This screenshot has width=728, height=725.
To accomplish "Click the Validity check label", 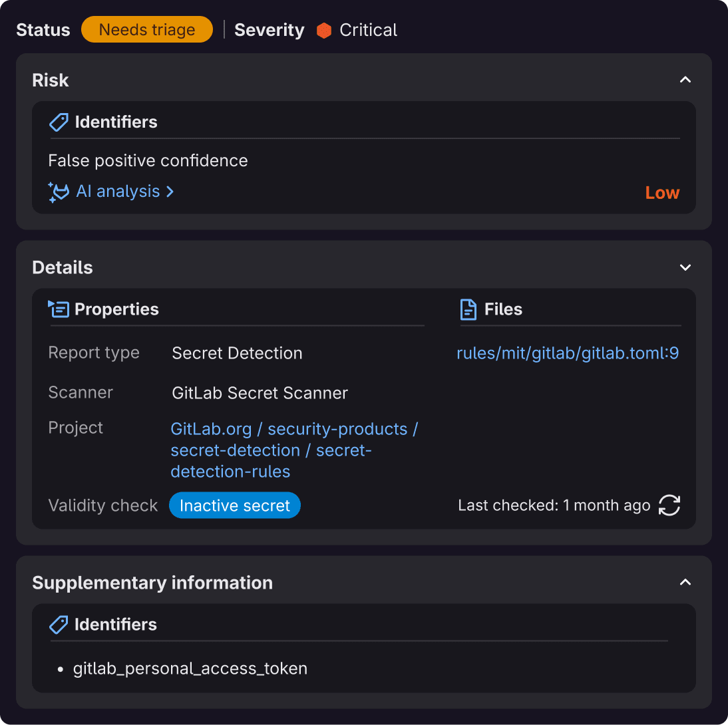I will point(103,506).
